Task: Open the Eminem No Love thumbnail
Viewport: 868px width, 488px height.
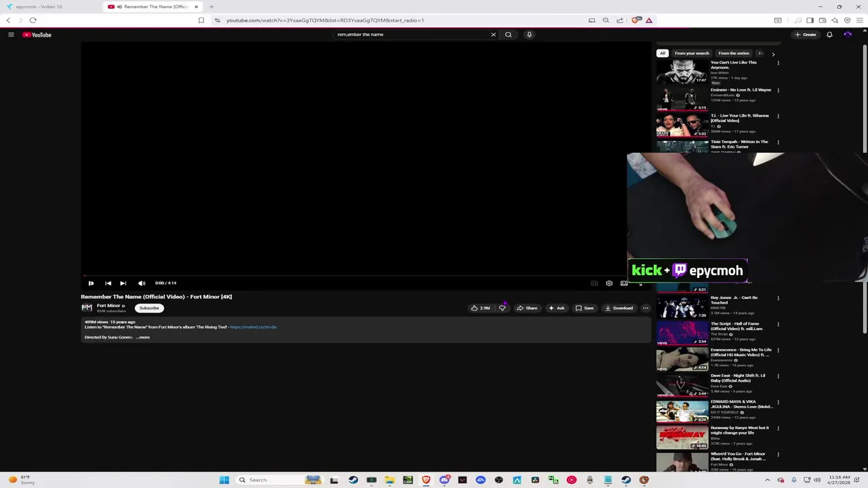Action: point(682,99)
